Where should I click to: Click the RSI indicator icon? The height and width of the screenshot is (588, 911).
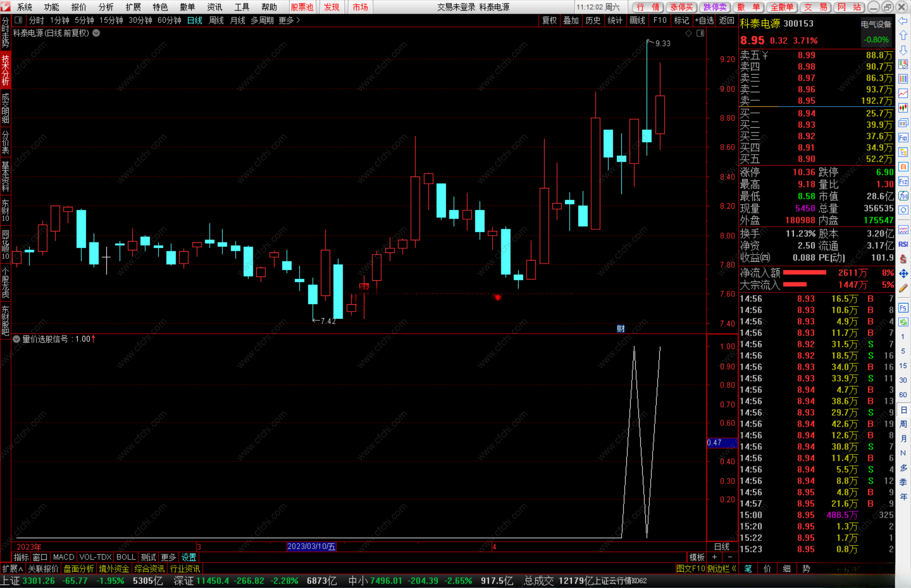point(903,244)
